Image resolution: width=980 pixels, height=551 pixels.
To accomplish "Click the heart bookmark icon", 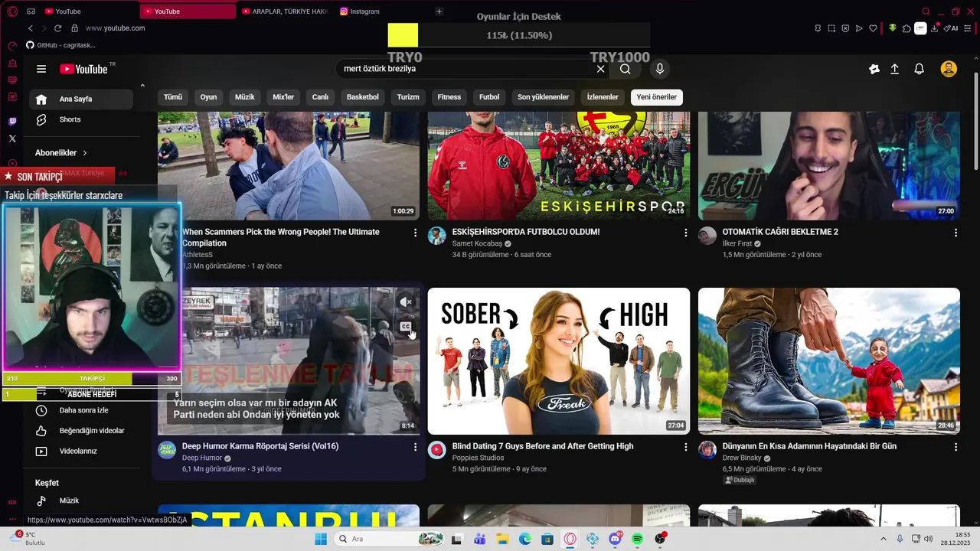I will (873, 28).
